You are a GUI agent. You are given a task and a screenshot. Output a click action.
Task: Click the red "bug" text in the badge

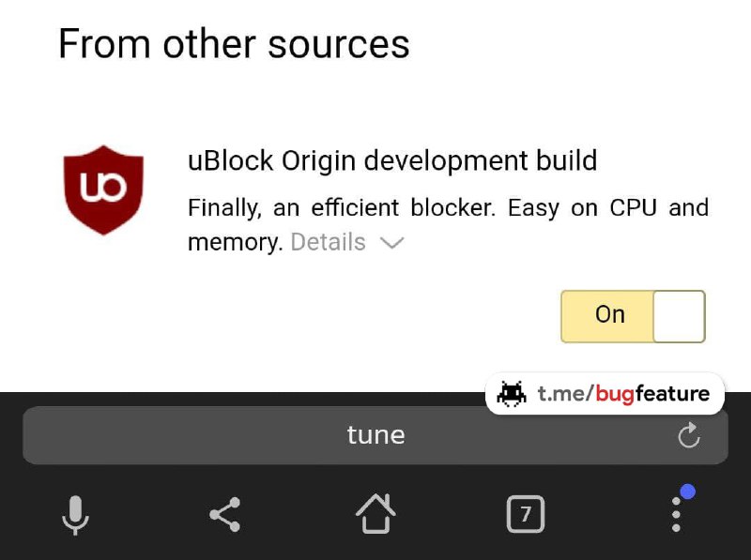tap(615, 394)
